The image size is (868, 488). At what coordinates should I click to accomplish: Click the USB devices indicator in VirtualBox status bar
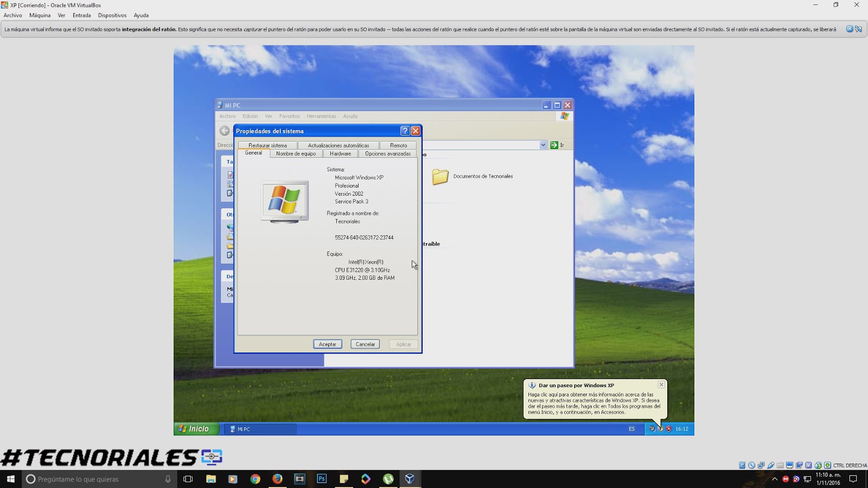771,465
